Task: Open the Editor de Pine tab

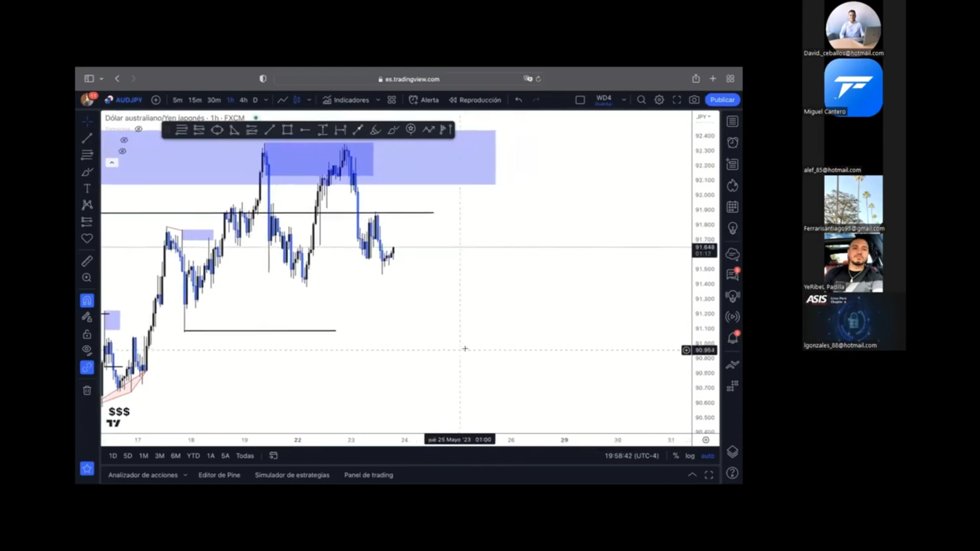Action: [219, 475]
